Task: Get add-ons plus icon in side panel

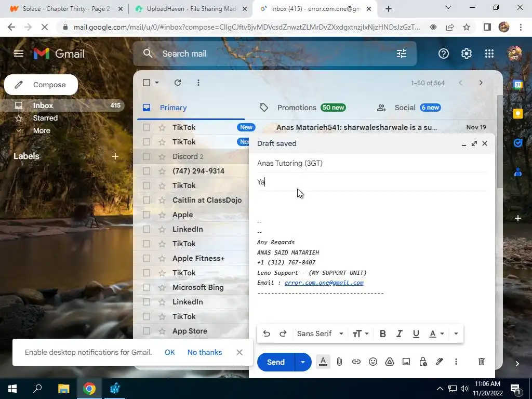Action: coord(518,218)
